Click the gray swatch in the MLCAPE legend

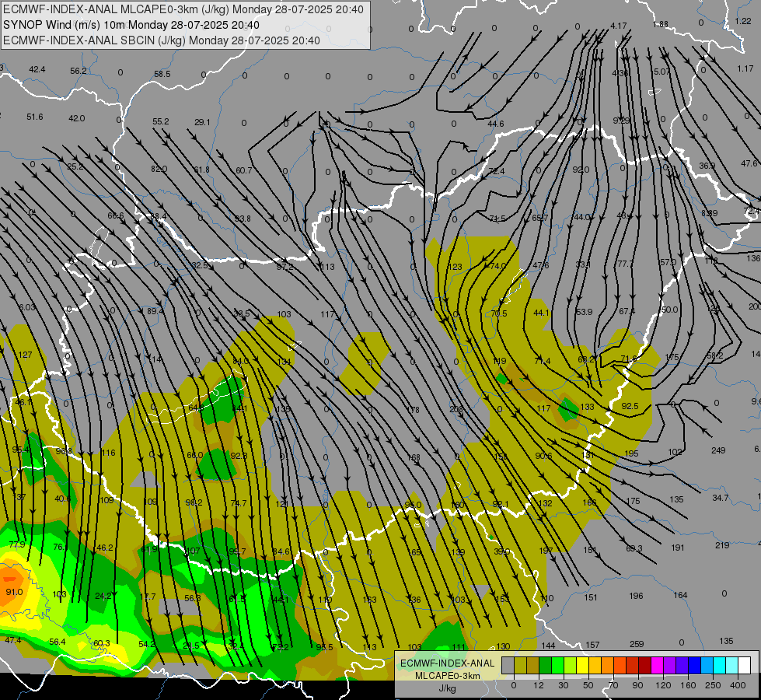coord(508,665)
